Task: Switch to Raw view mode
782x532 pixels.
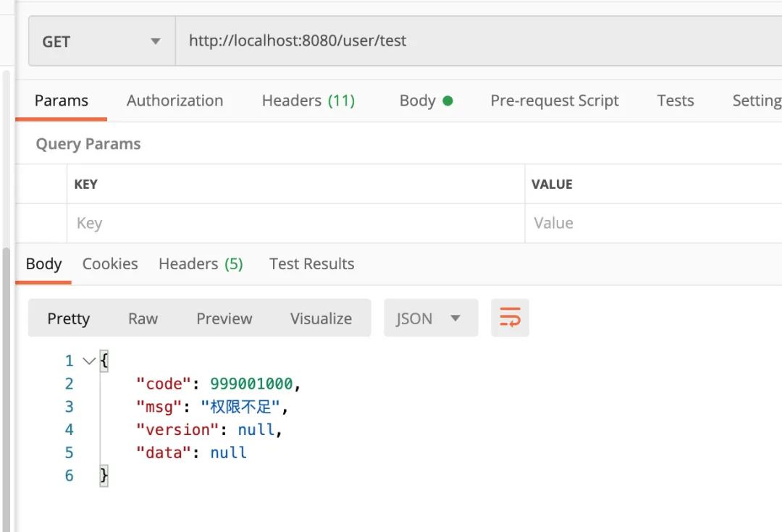Action: click(143, 318)
